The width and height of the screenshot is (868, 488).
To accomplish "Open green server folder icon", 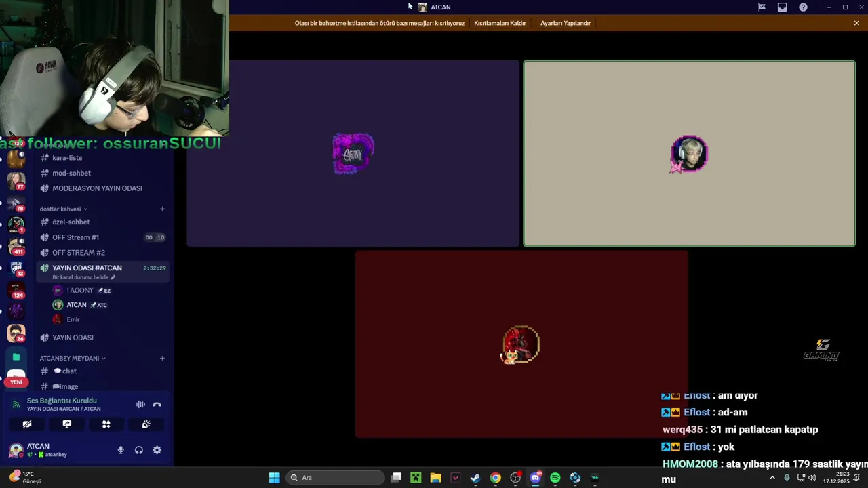I will point(16,357).
